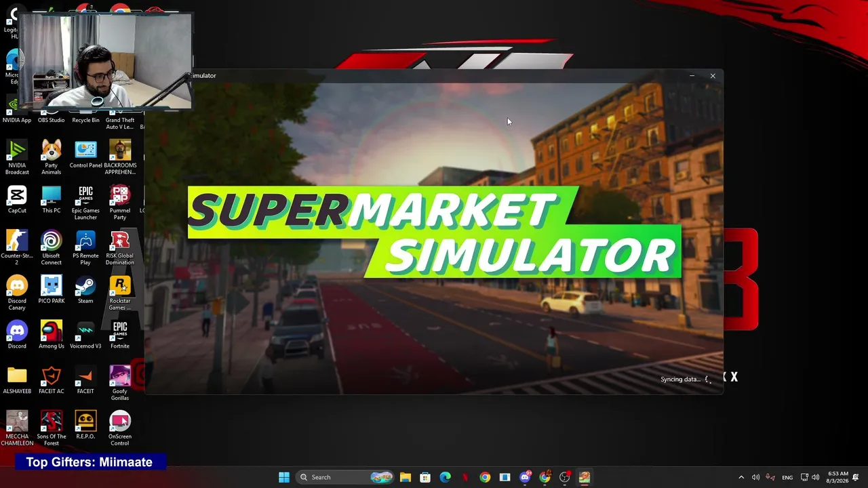The height and width of the screenshot is (488, 868).
Task: Open the clock showing 6:53 AM
Action: pyautogui.click(x=837, y=477)
